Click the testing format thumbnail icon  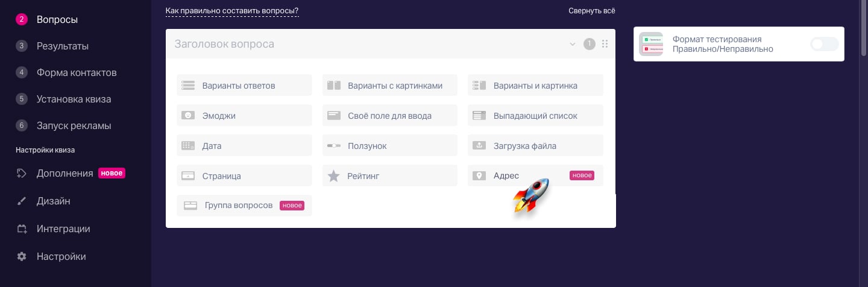pos(651,44)
